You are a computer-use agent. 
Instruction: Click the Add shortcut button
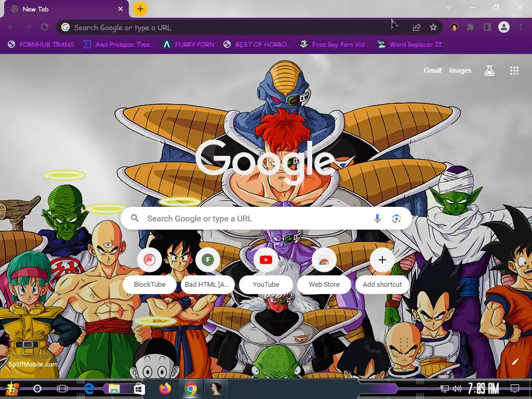pyautogui.click(x=382, y=271)
